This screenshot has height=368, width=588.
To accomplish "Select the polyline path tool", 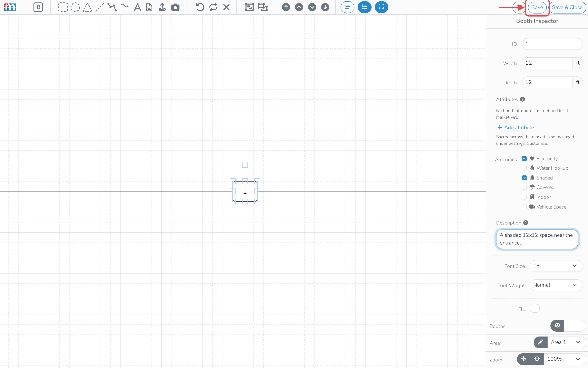I will click(x=112, y=7).
